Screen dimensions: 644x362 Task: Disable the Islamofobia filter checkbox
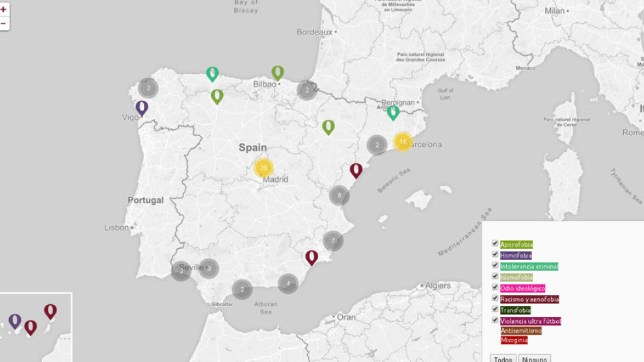click(x=495, y=277)
